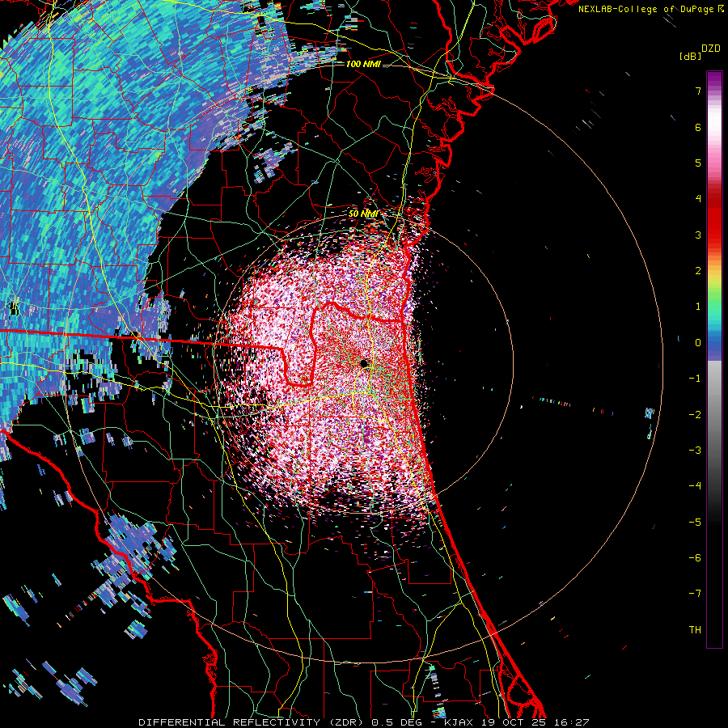
Task: Click the -3 value on the color scale
Action: (695, 451)
